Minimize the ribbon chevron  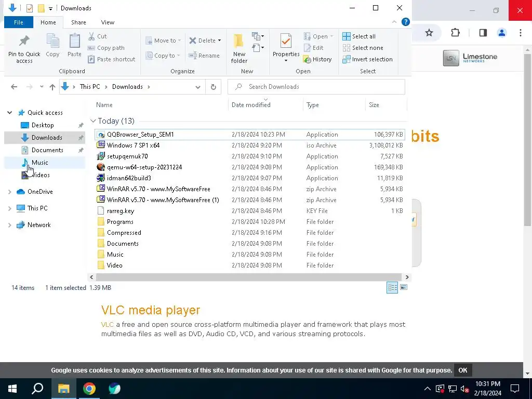(394, 22)
